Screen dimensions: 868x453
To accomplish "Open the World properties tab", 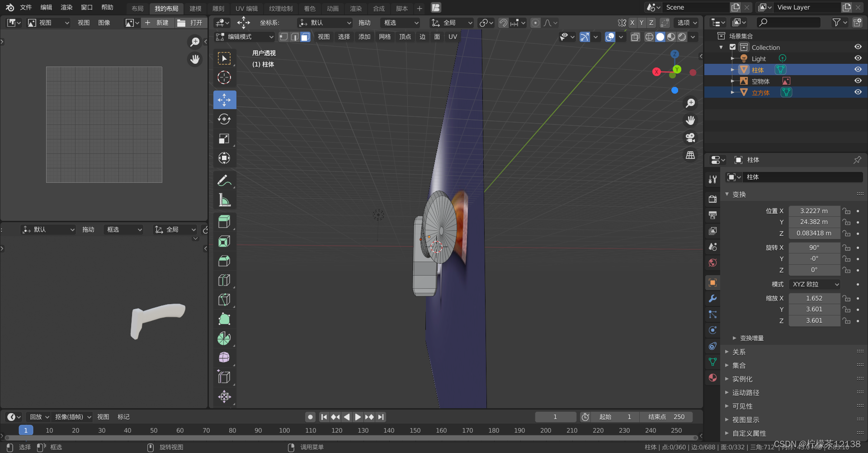I will click(713, 262).
